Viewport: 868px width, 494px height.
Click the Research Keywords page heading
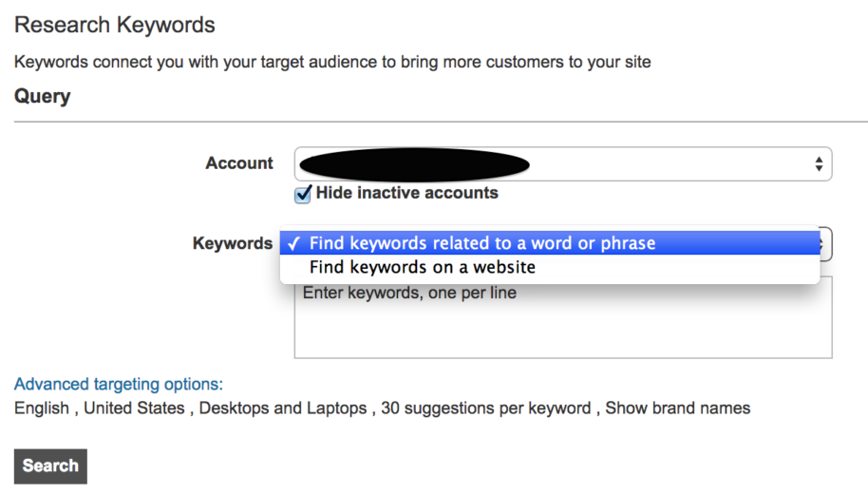pos(115,25)
